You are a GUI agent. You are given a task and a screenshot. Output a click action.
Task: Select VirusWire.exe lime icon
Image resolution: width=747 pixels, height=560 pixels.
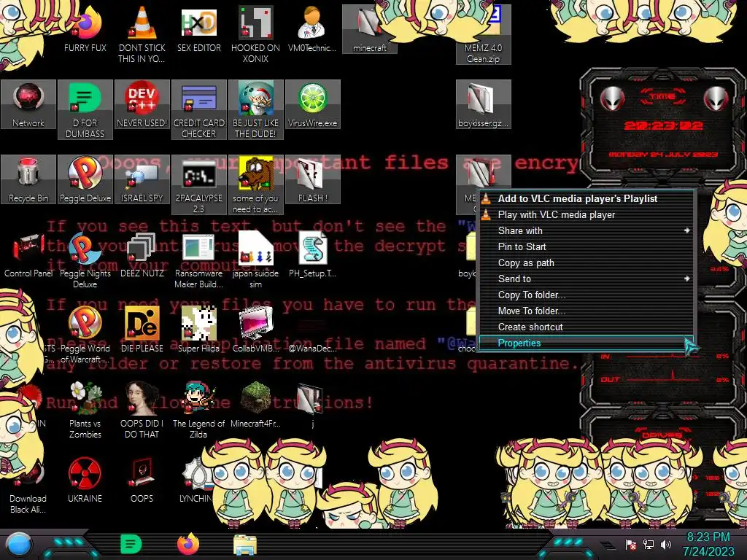pos(312,104)
